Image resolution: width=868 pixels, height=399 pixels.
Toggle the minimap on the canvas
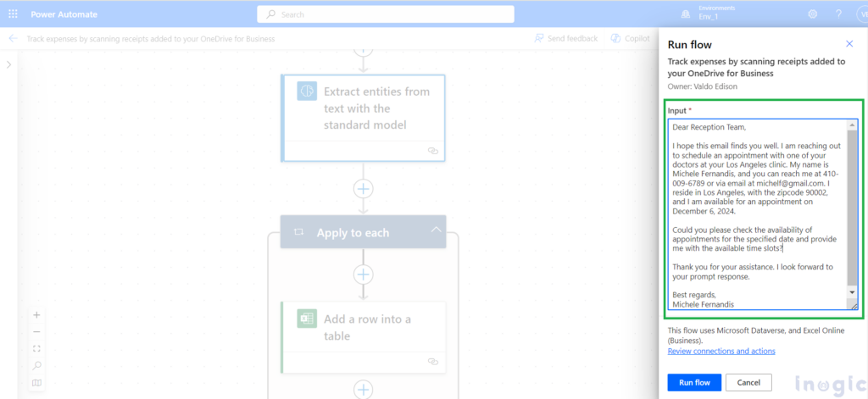tap(36, 383)
